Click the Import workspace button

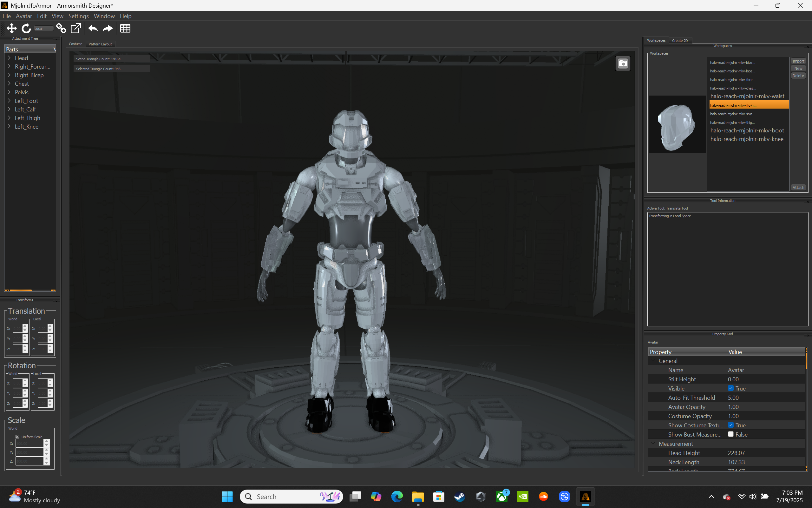click(x=798, y=61)
